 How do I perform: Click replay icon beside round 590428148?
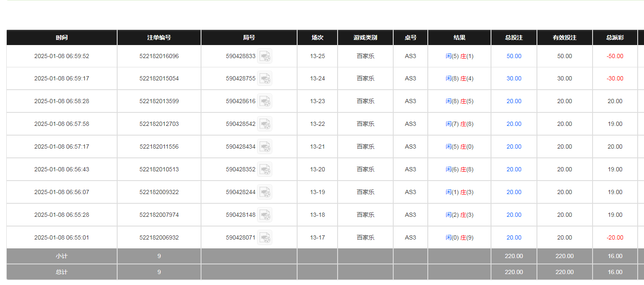[265, 215]
